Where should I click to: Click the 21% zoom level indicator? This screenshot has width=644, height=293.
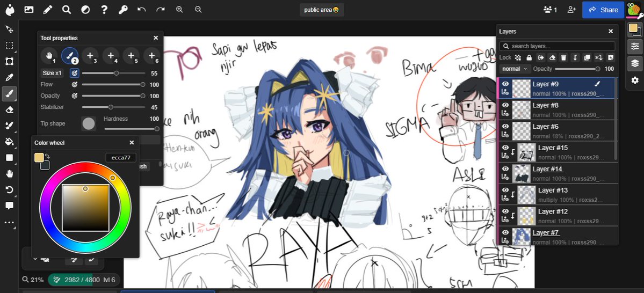(x=33, y=280)
